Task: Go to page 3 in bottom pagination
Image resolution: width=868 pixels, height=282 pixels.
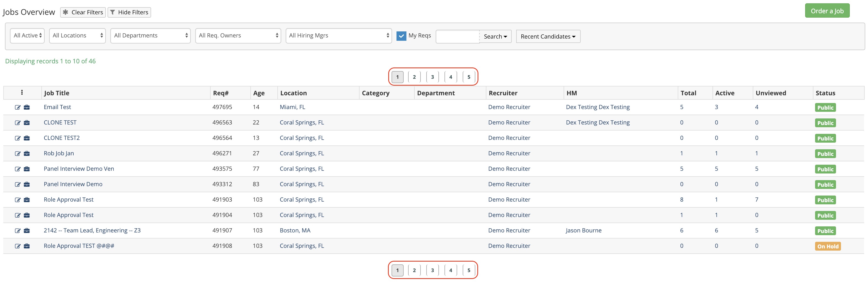Action: click(432, 270)
